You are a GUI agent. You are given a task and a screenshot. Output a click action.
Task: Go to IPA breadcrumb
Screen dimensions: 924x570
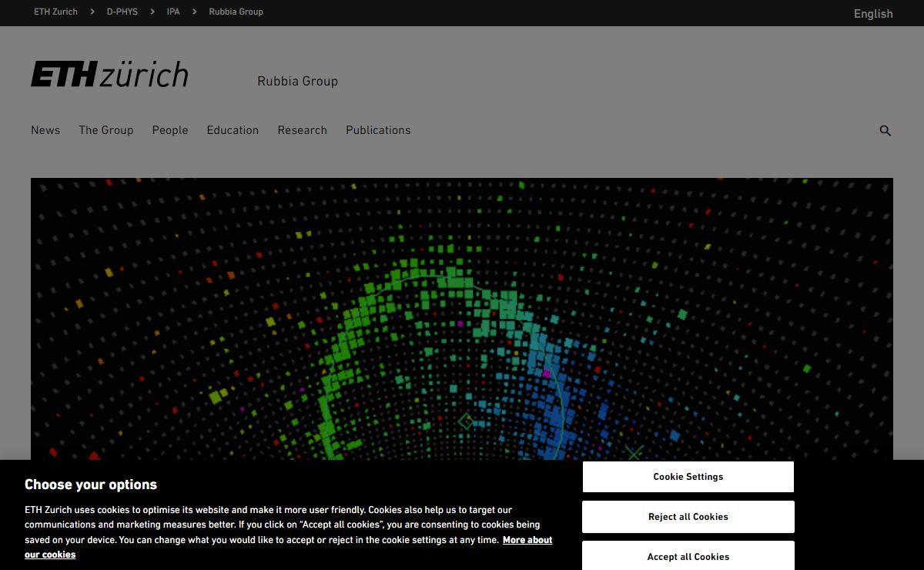pyautogui.click(x=173, y=12)
